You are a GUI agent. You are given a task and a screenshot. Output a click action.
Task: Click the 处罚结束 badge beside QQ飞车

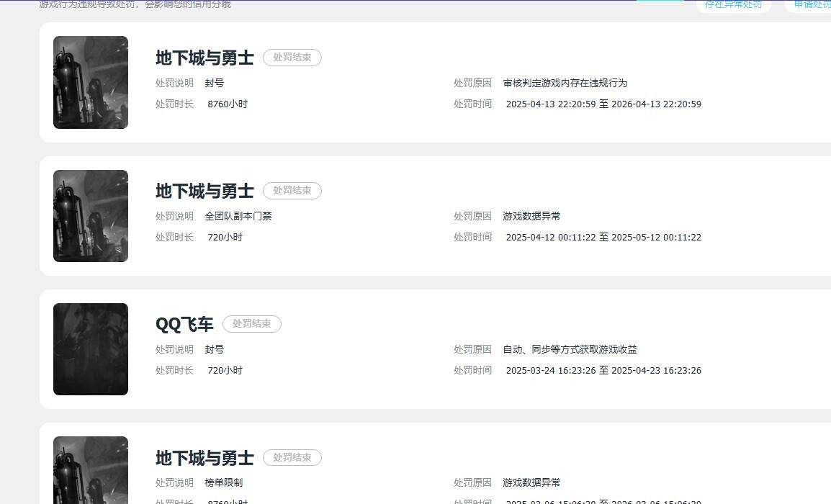[252, 324]
